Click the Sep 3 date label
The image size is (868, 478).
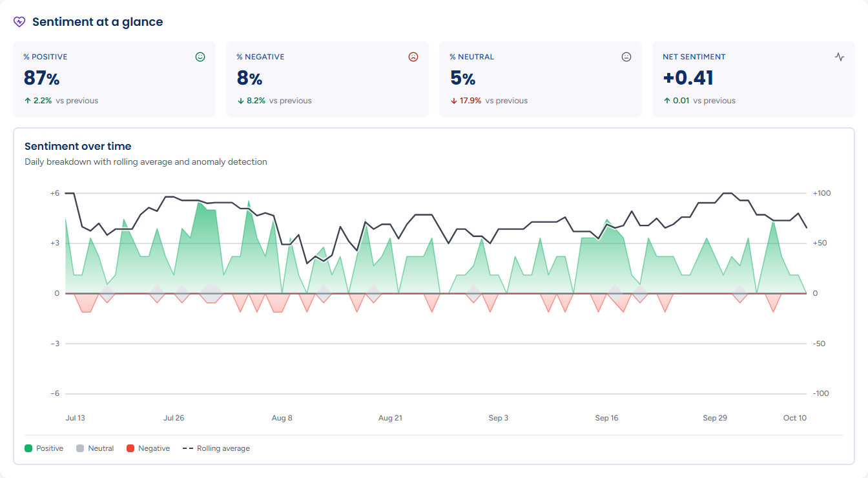499,418
